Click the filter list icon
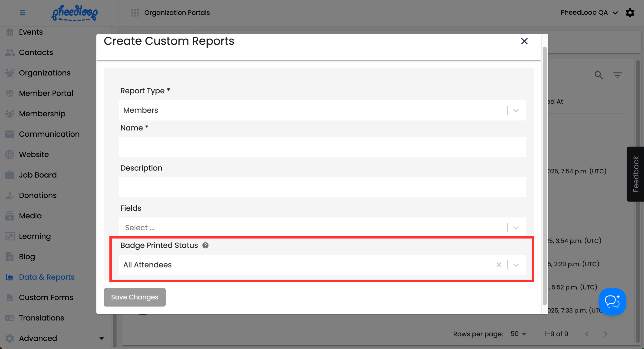This screenshot has height=349, width=644. click(617, 75)
